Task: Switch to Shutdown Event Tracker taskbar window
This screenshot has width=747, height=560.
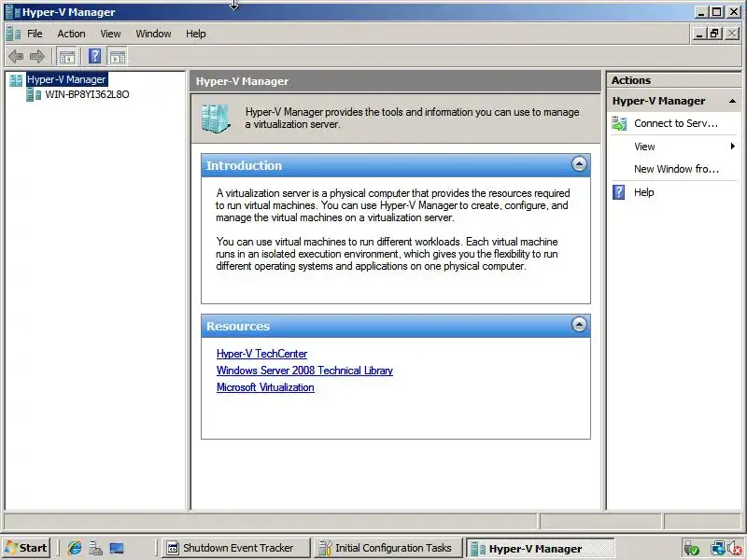Action: click(x=234, y=548)
